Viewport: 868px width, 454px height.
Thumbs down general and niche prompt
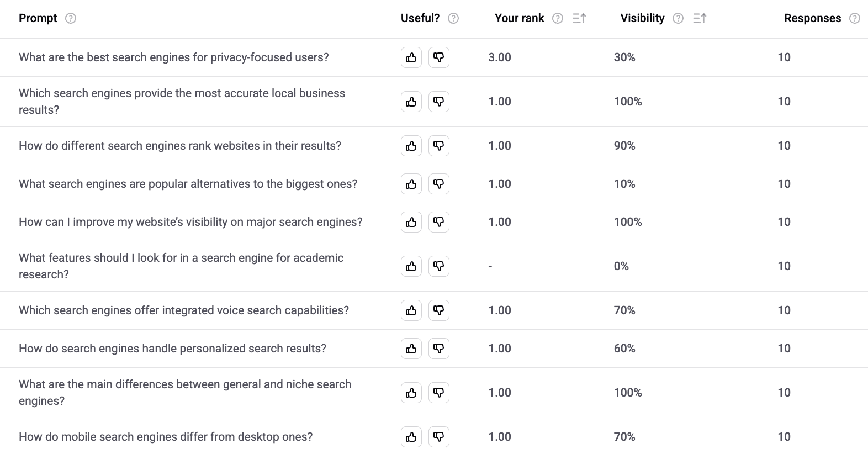pyautogui.click(x=439, y=393)
